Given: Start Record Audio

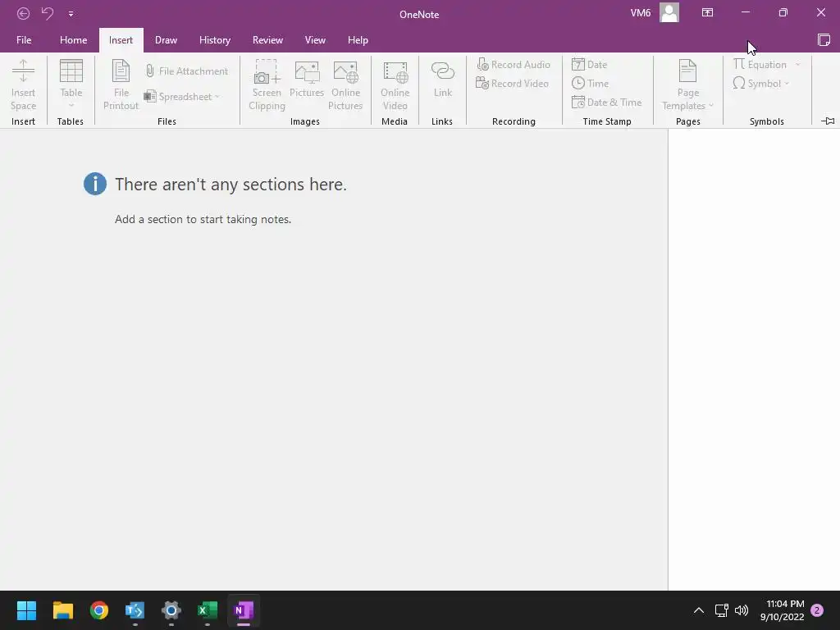Looking at the screenshot, I should point(514,65).
